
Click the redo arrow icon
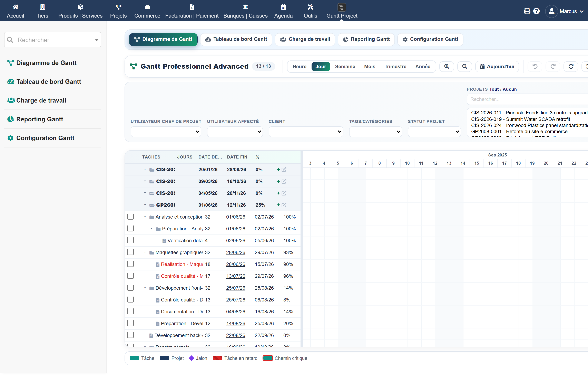553,66
